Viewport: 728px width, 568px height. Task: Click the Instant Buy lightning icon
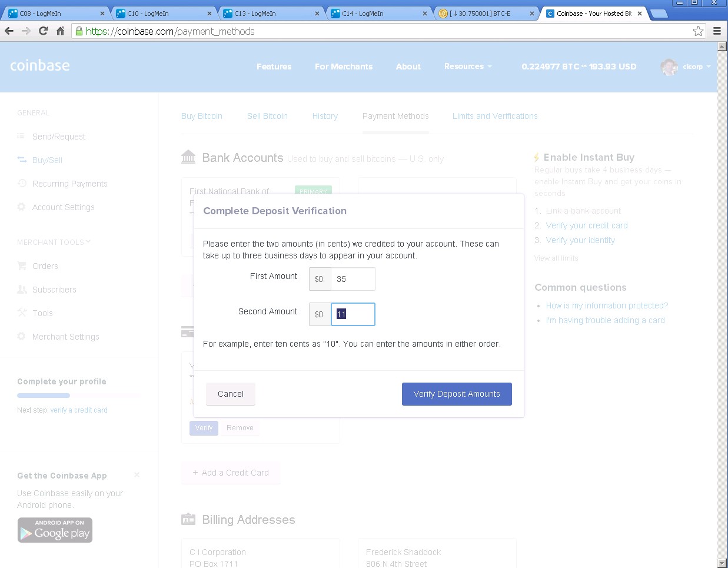tap(537, 157)
